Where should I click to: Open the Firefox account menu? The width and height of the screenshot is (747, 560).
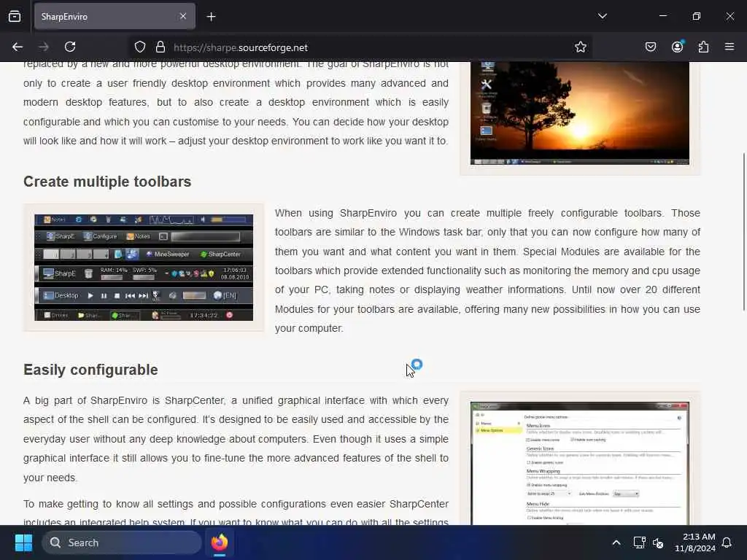pyautogui.click(x=678, y=47)
